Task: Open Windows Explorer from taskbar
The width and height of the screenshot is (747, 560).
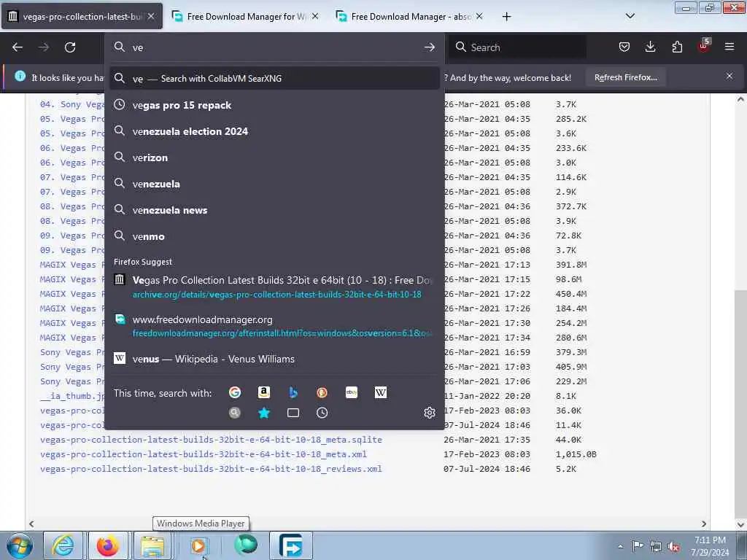Action: (x=152, y=545)
